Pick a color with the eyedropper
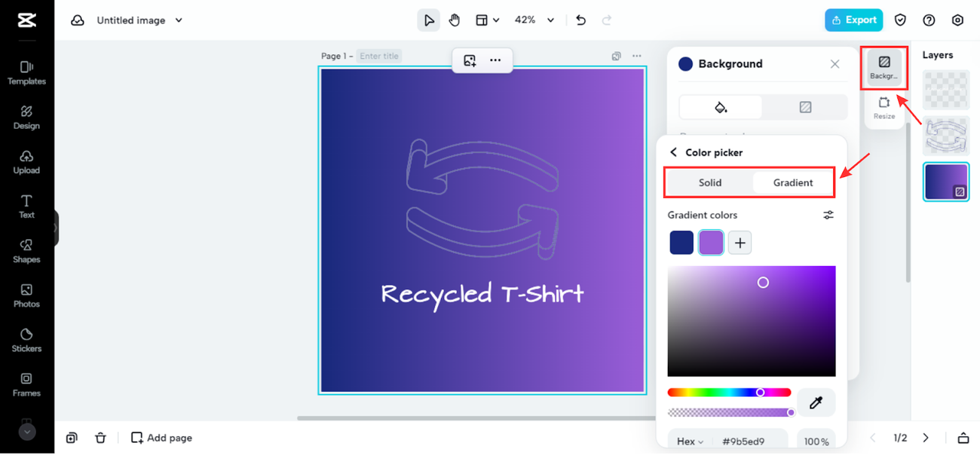The width and height of the screenshot is (980, 456). click(816, 402)
